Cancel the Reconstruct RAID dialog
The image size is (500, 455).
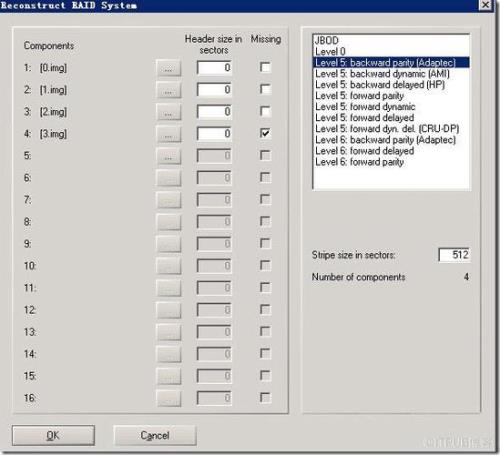click(x=155, y=435)
